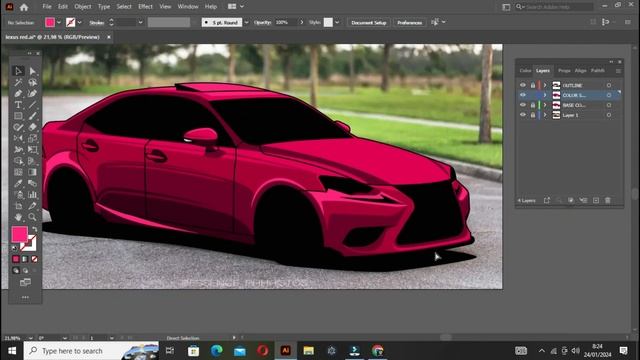Unlock the BASE CO... layer
Viewport: 640px width, 360px height.
(x=533, y=105)
